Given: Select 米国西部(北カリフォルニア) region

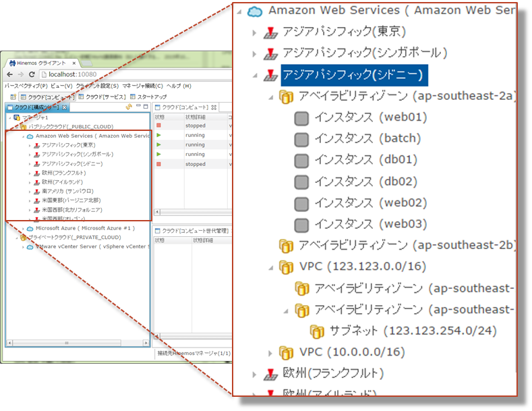Looking at the screenshot, I should click(x=71, y=210).
